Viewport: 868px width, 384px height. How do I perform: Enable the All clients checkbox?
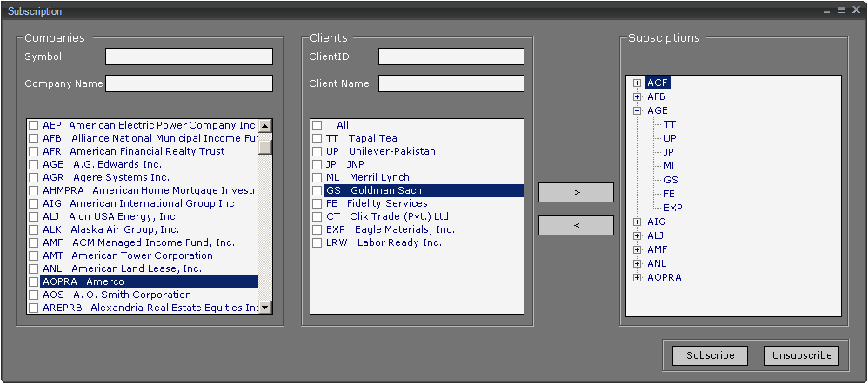(x=317, y=125)
